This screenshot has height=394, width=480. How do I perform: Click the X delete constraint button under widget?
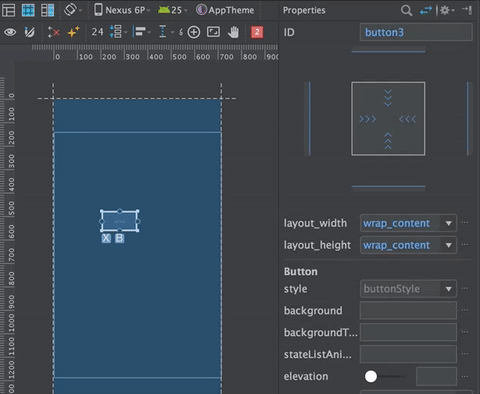coord(106,238)
